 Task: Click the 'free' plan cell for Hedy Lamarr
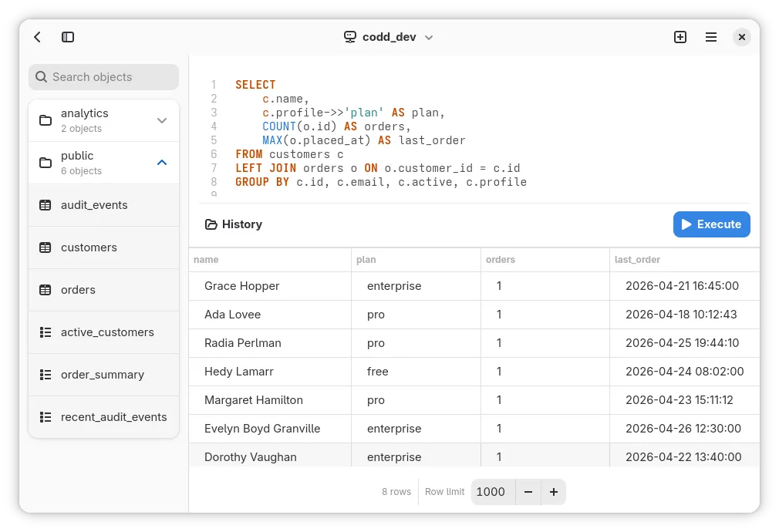pos(416,372)
